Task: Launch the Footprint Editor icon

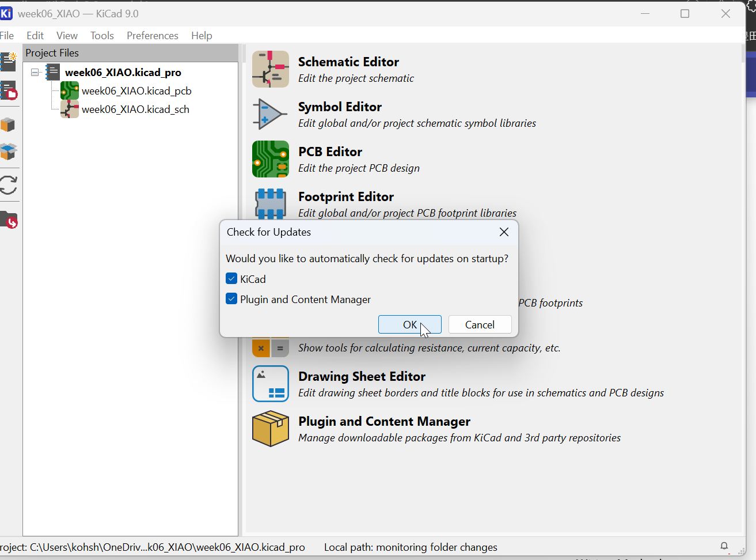Action: (x=271, y=203)
